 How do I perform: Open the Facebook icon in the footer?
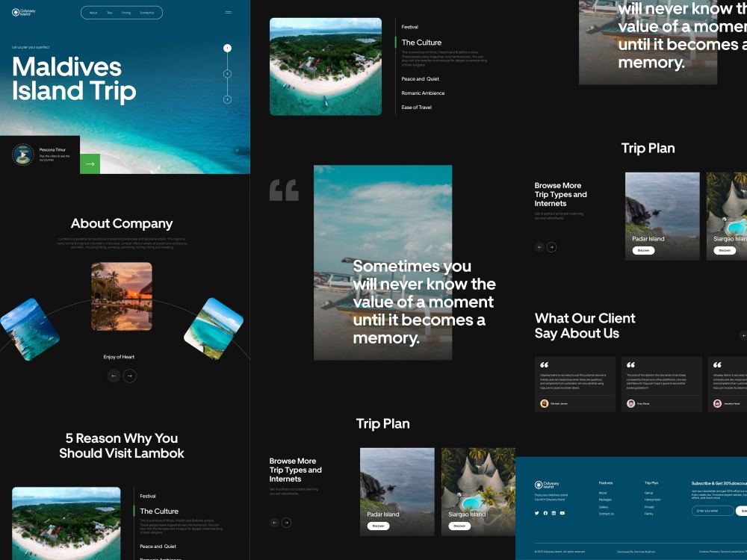coord(545,514)
